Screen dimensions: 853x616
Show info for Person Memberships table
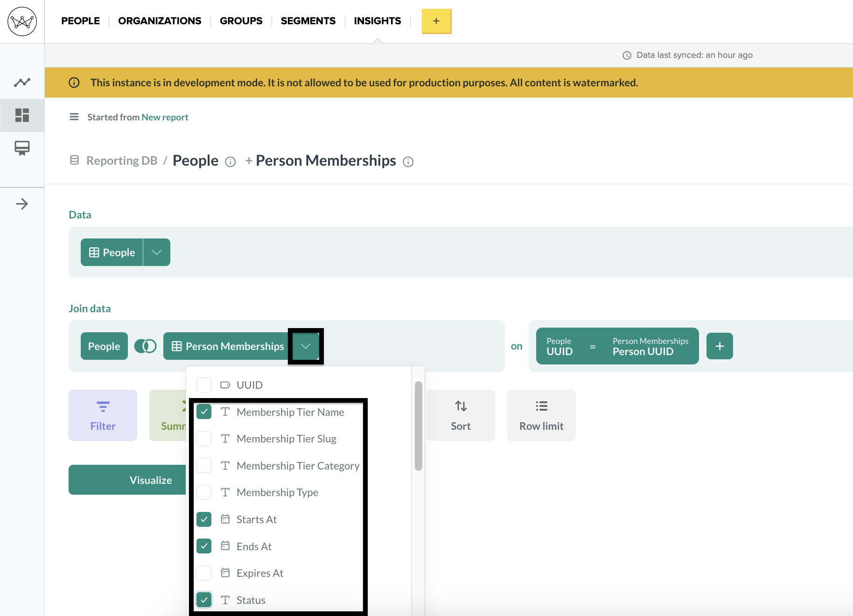(x=408, y=162)
